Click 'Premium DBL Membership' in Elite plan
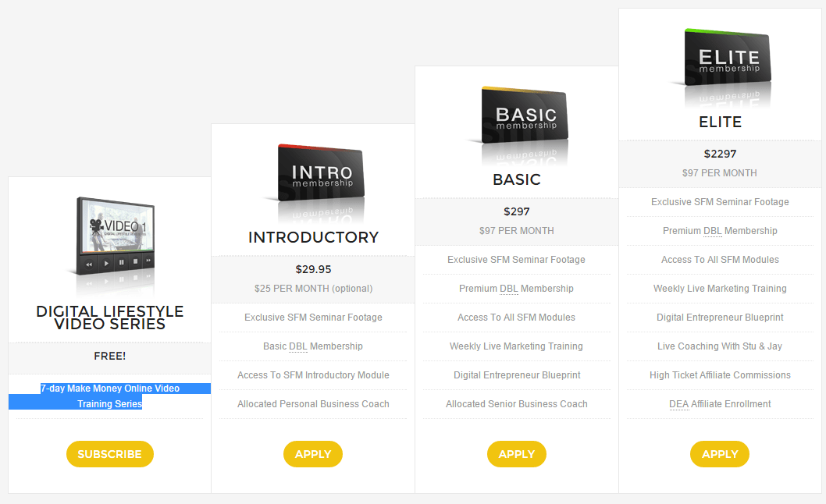This screenshot has height=504, width=826. click(x=720, y=231)
